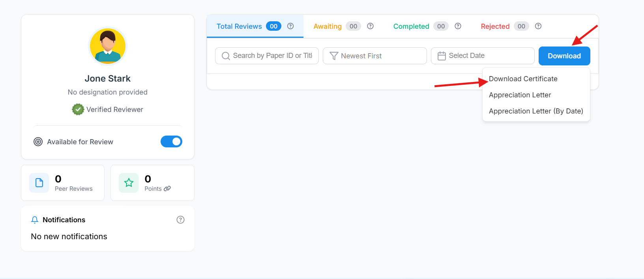Click the Notifications bell icon
Image resolution: width=644 pixels, height=279 pixels.
35,220
